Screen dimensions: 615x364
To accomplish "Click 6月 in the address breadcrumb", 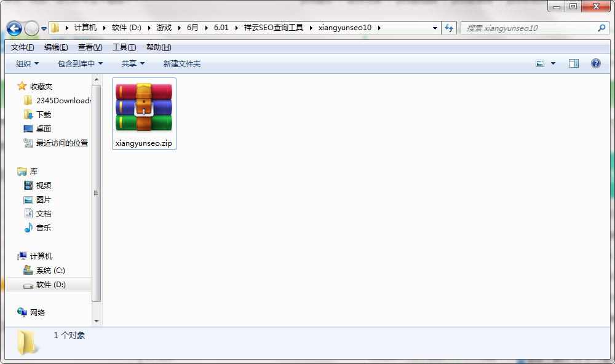I will 192,28.
